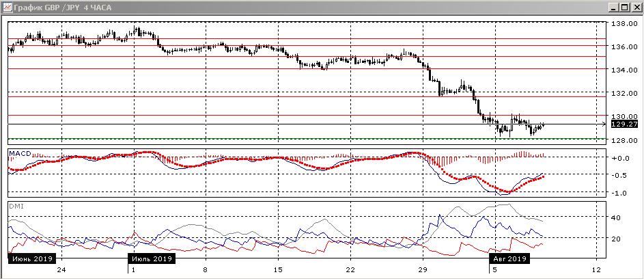The height and width of the screenshot is (279, 644).
Task: Select the DMI indicator label
Action: (x=15, y=205)
